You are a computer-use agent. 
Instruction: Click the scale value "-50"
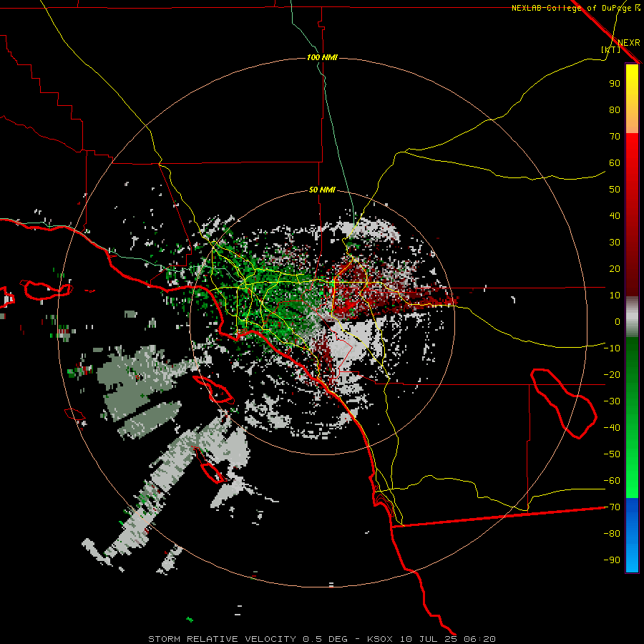pyautogui.click(x=612, y=454)
